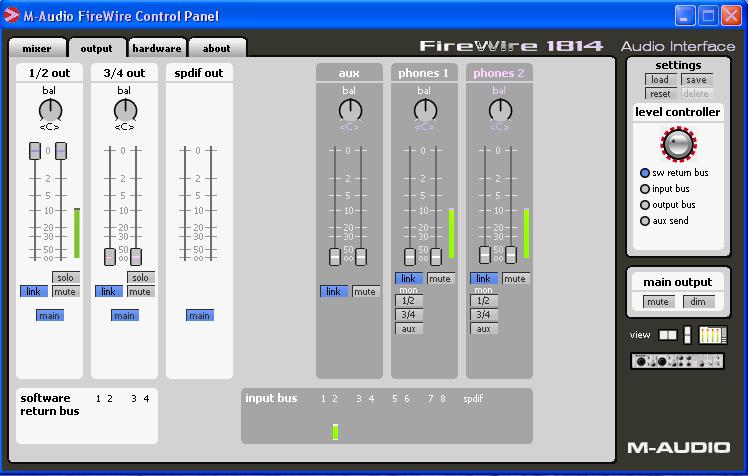Dim the main output
748x476 pixels.
tap(699, 301)
